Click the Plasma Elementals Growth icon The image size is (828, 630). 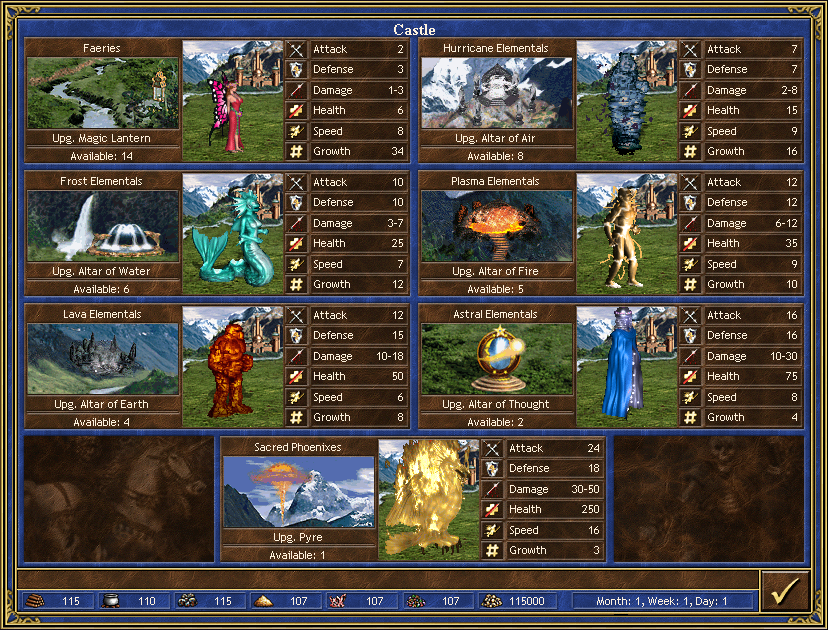[691, 285]
